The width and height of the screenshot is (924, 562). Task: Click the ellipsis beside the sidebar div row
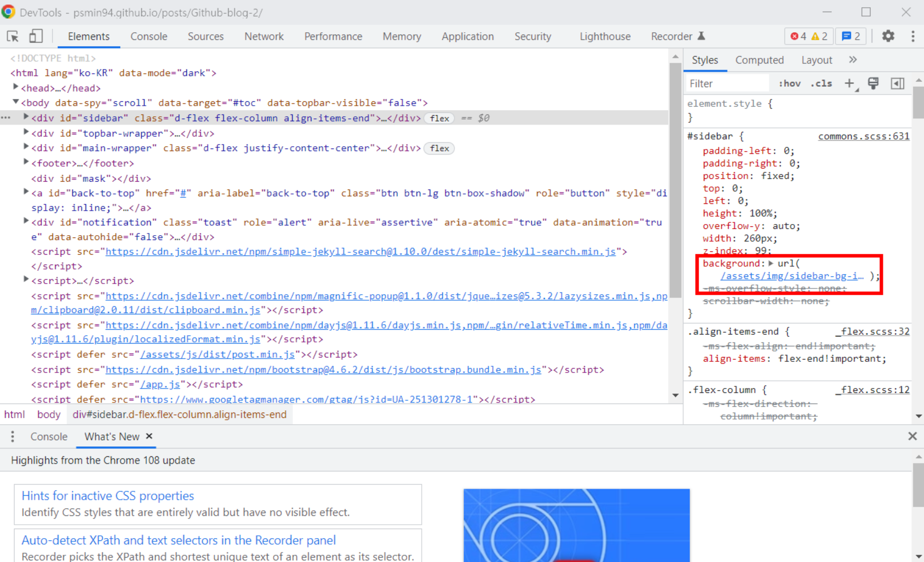6,118
